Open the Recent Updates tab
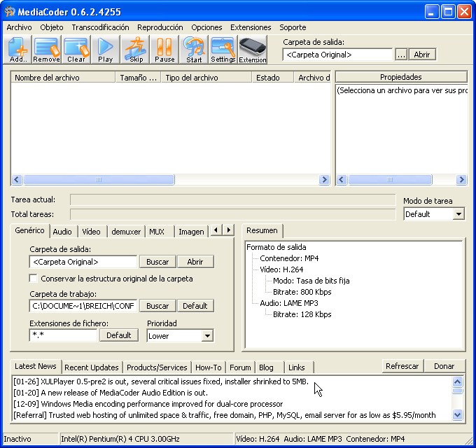 (92, 367)
